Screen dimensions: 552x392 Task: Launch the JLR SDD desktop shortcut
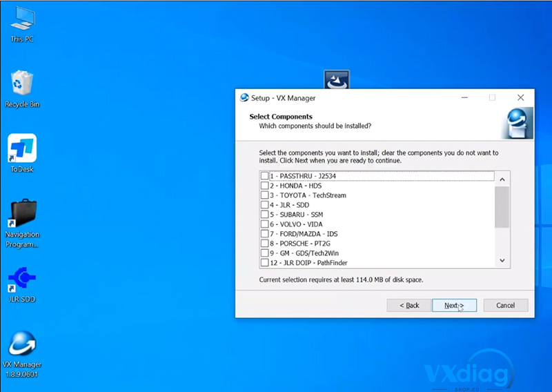pyautogui.click(x=22, y=285)
